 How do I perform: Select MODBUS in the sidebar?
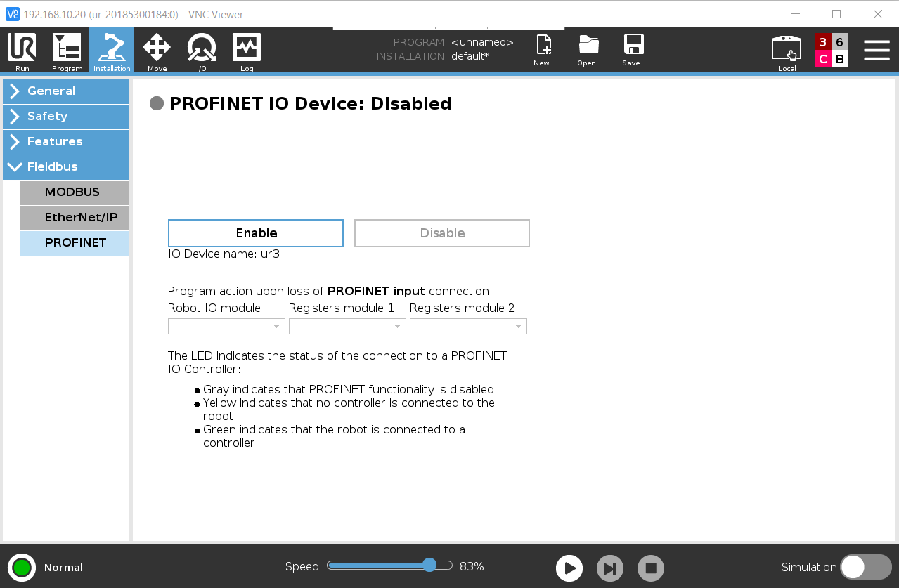[x=75, y=192]
